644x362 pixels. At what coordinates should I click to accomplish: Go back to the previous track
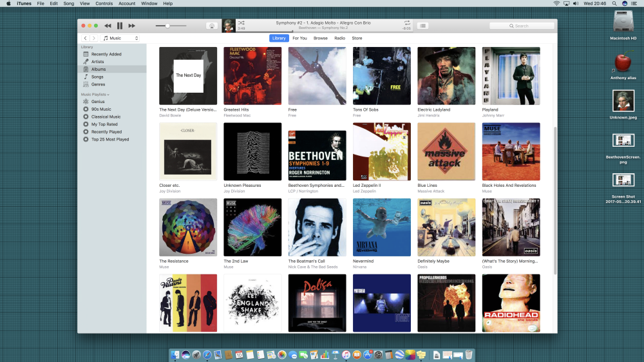107,26
